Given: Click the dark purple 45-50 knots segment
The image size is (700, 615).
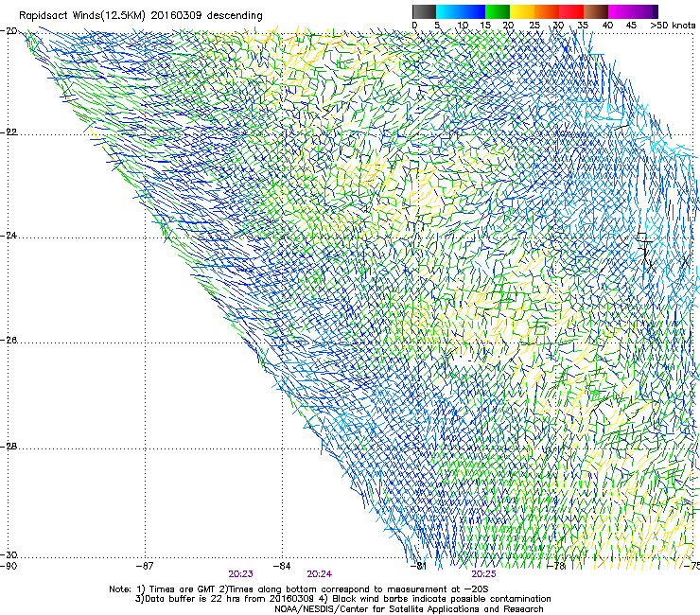Looking at the screenshot, I should pyautogui.click(x=645, y=11).
